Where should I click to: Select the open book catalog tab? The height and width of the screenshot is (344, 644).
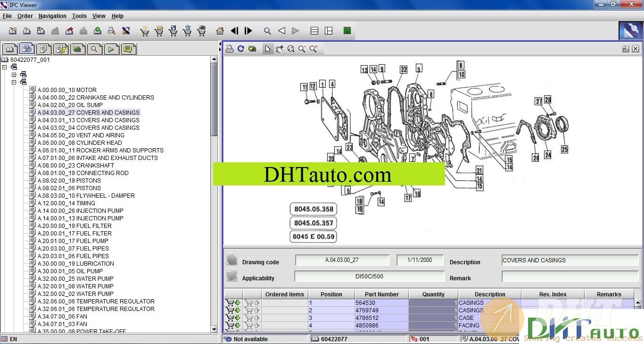pos(10,49)
